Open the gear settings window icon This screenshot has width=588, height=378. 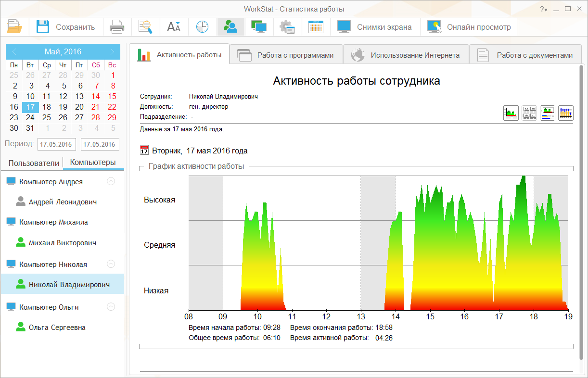coord(287,27)
